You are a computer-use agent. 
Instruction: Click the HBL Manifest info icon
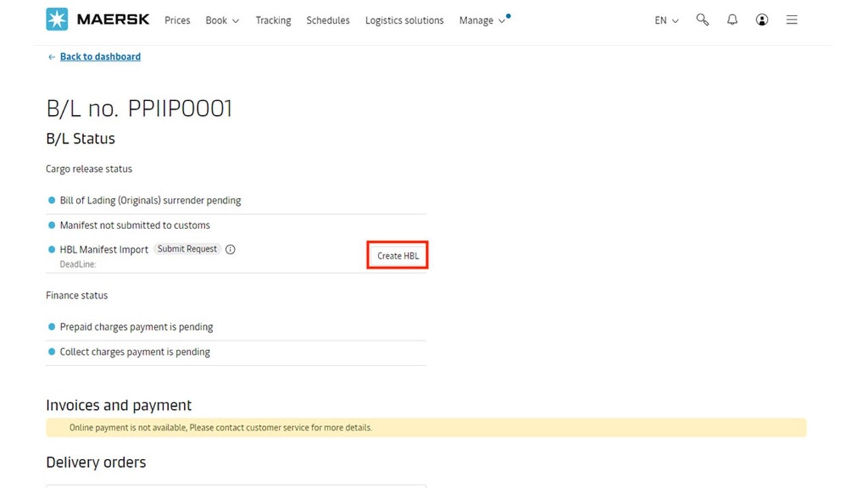231,249
